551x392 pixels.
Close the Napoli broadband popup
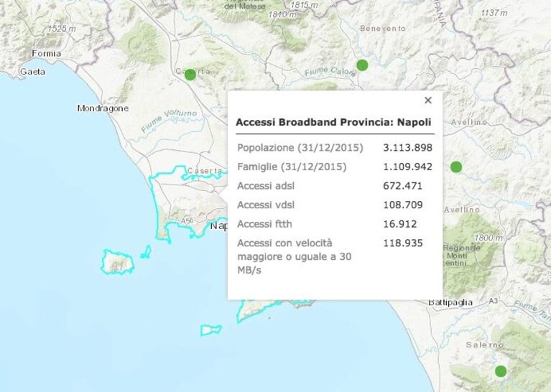[x=428, y=101]
